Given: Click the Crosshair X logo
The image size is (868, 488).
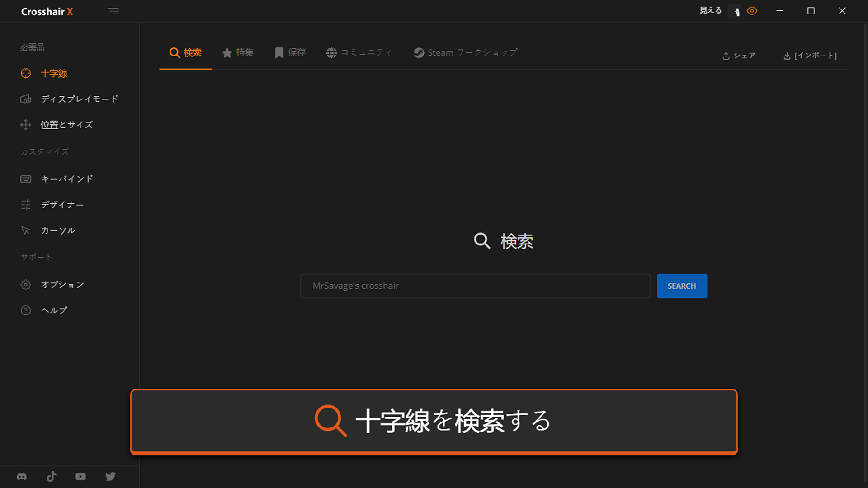Looking at the screenshot, I should 47,12.
